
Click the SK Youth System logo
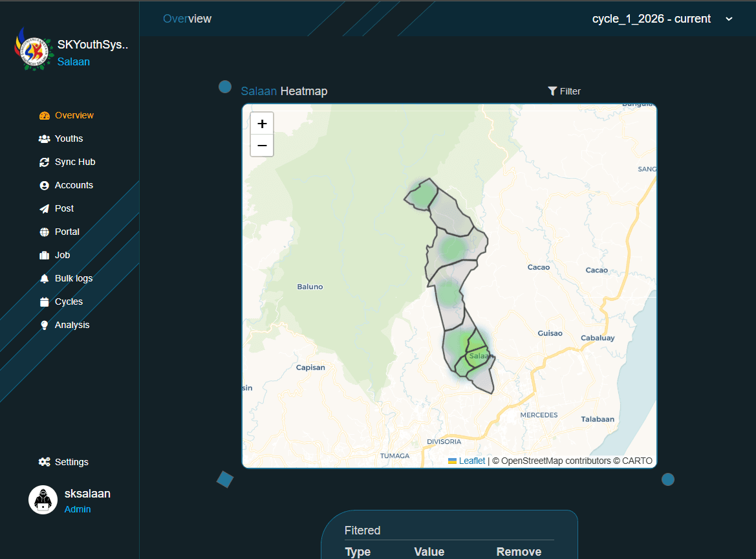33,50
